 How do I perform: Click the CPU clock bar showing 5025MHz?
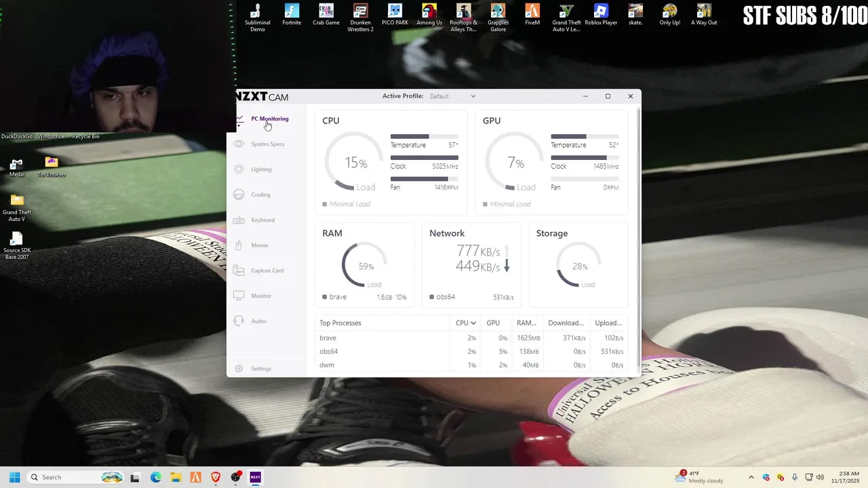pos(424,158)
